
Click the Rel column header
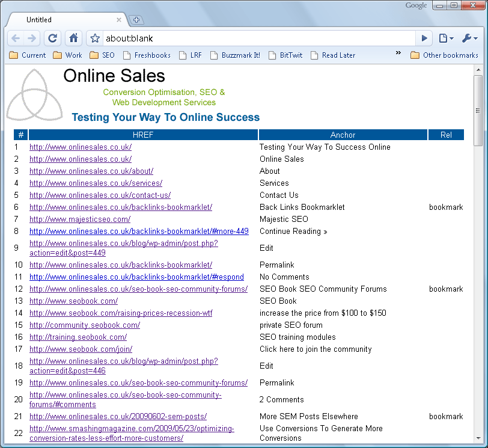(446, 135)
